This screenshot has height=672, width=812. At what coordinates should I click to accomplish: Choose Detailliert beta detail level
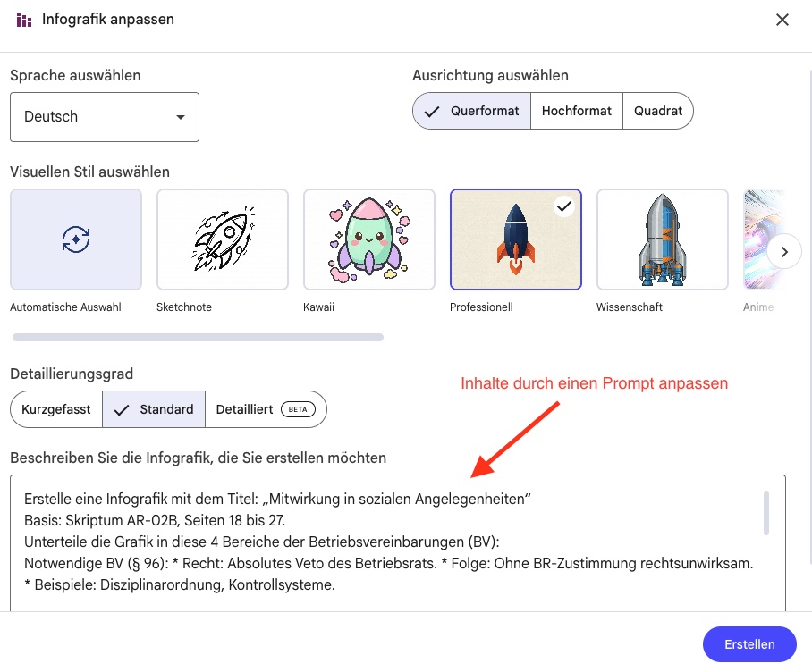pos(266,409)
